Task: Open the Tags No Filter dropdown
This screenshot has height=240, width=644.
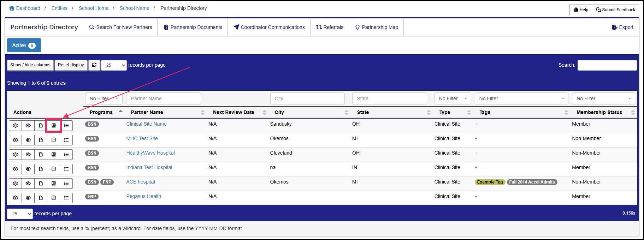Action: click(x=521, y=99)
